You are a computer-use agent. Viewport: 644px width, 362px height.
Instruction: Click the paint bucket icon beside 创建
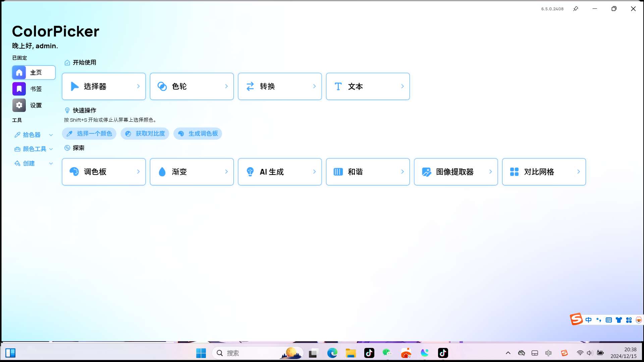(17, 163)
